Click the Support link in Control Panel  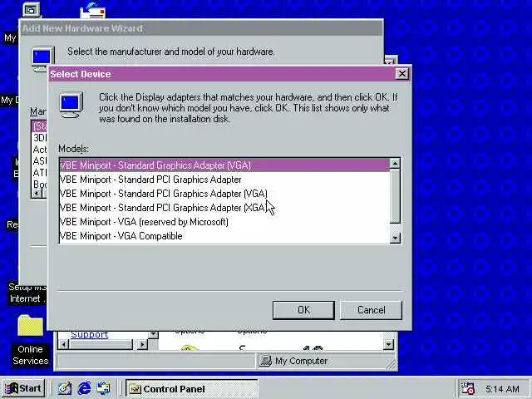click(x=89, y=334)
